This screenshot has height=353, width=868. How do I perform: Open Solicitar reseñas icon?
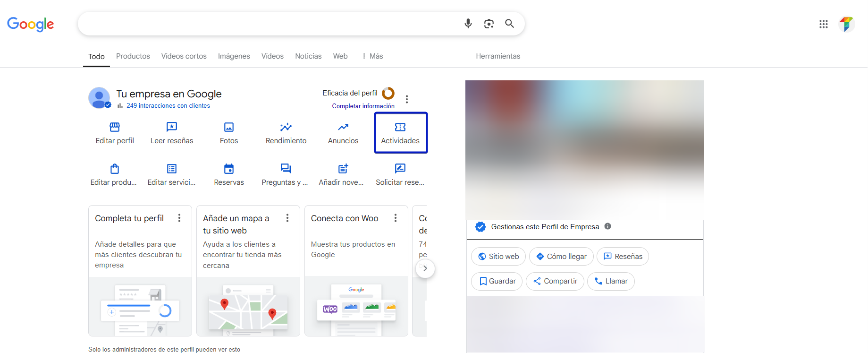(x=400, y=169)
